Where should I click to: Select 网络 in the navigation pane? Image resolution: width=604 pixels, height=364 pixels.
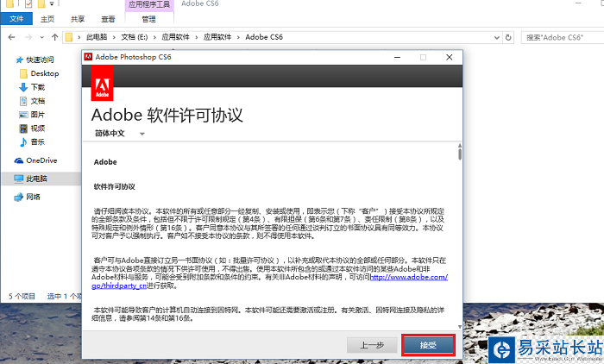pos(33,197)
